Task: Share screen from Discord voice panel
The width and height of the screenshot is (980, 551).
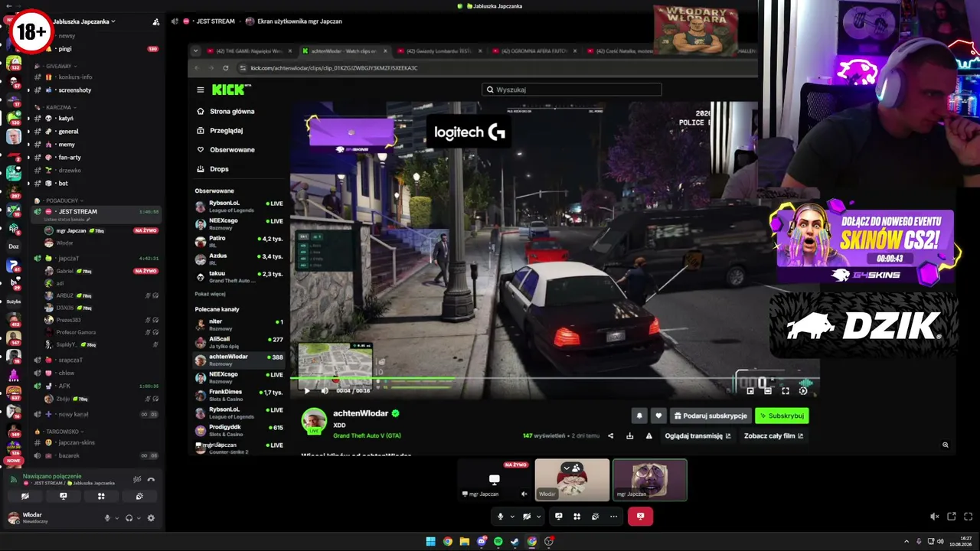Action: tap(63, 496)
